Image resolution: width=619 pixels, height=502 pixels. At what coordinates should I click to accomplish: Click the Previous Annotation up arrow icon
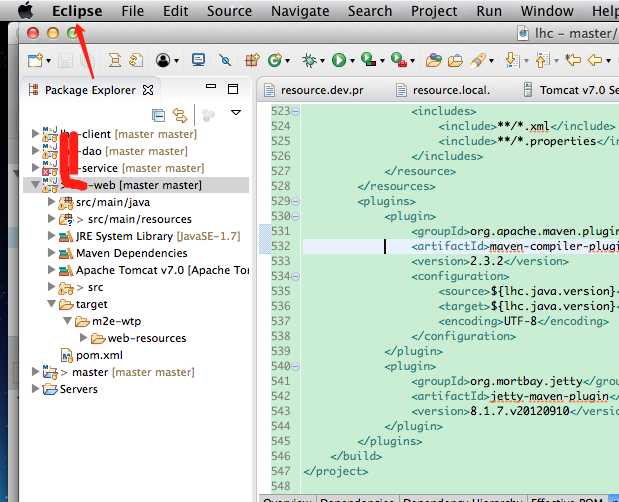(541, 60)
